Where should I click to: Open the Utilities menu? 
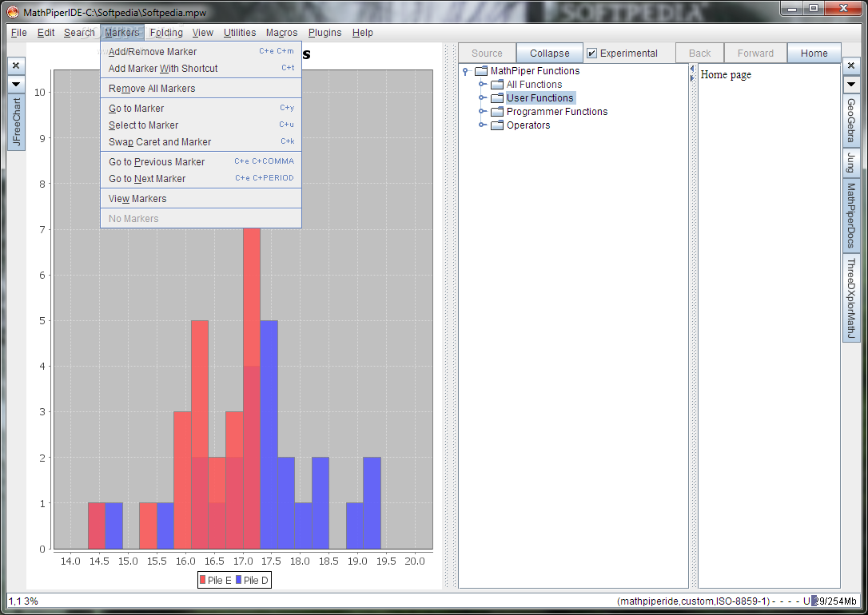240,33
